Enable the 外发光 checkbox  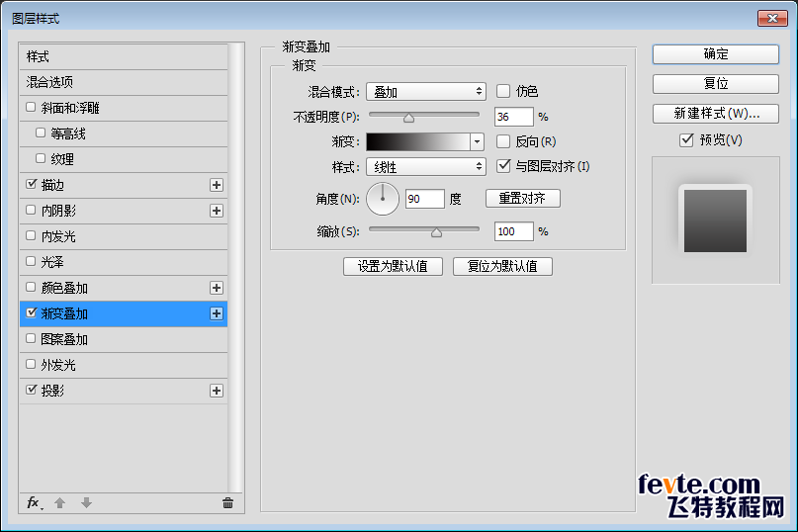tap(31, 364)
